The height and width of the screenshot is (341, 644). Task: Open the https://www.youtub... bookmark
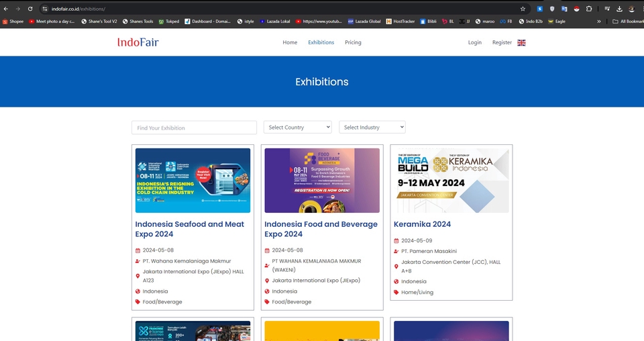coord(319,21)
